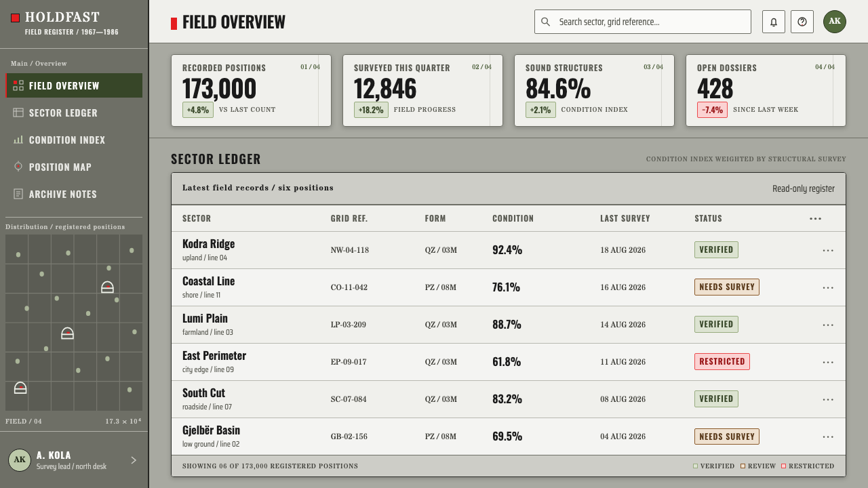The width and height of the screenshot is (868, 488).
Task: Open Kodra Ridge row options menu
Action: (x=828, y=250)
